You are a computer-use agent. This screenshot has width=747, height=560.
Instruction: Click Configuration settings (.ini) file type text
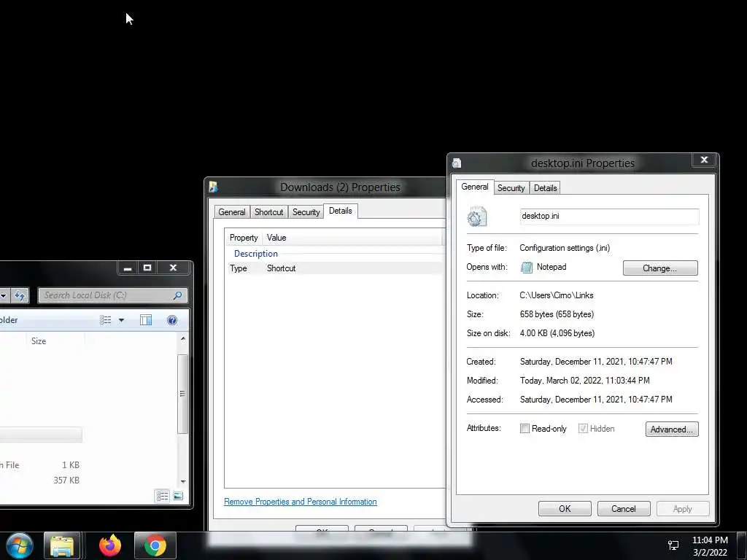[565, 248]
